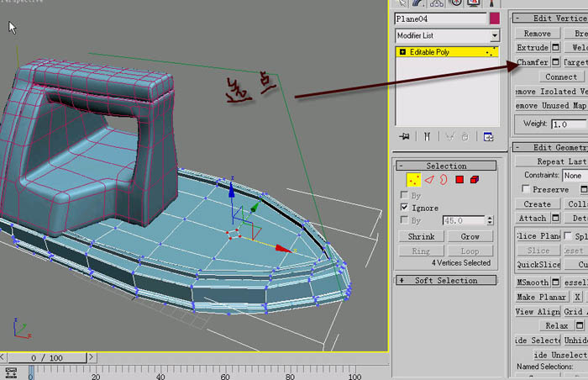Click the View Align button
Screen dimensions: 588x380
click(x=538, y=311)
